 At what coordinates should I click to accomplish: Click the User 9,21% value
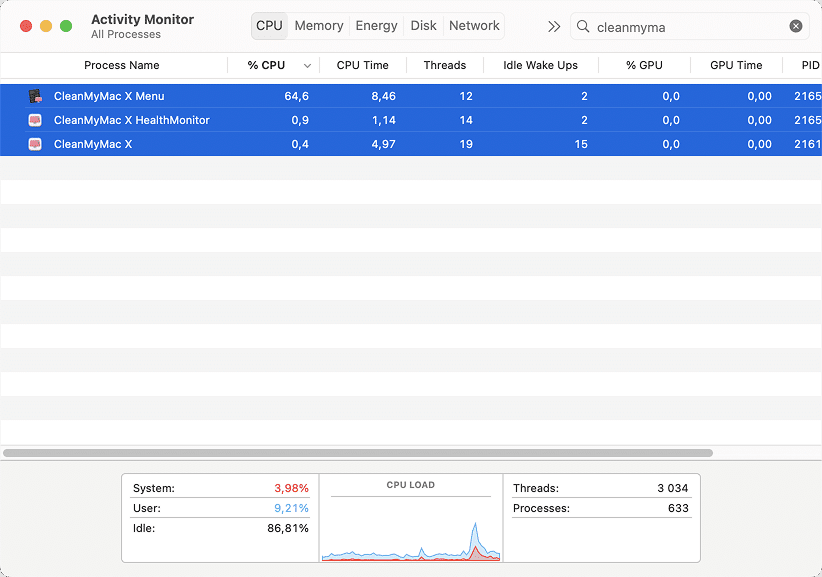[x=291, y=508]
